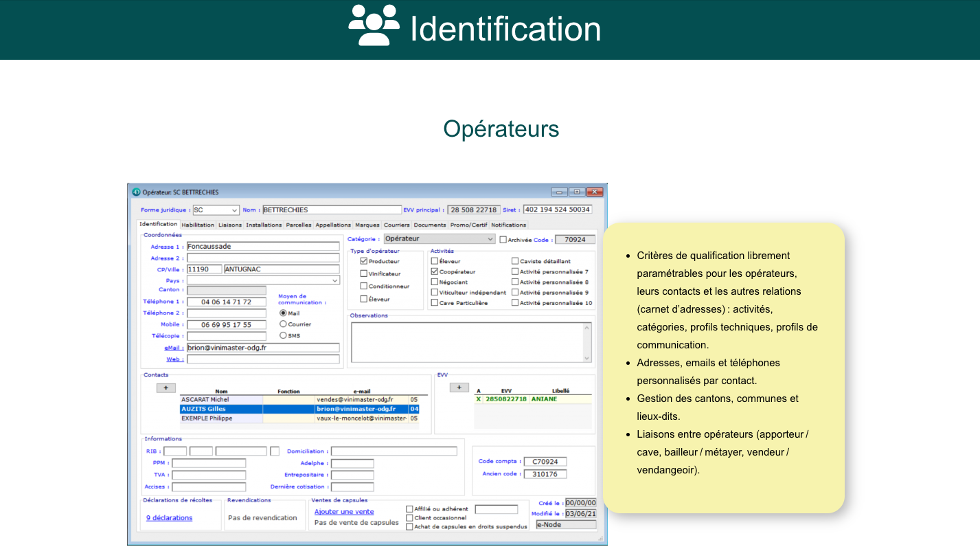This screenshot has width=980, height=549.
Task: Click the Domiciliation field
Action: pos(394,451)
